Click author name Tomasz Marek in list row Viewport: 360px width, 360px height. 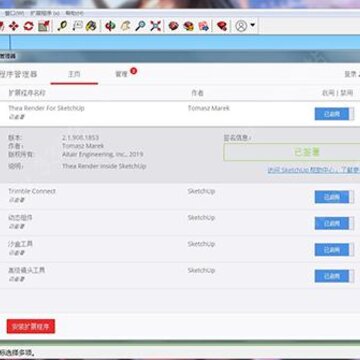[209, 108]
